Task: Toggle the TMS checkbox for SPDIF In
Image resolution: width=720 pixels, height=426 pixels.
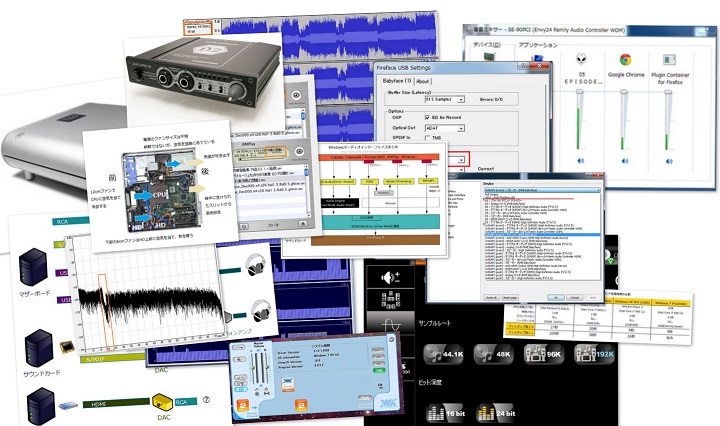Action: coord(428,138)
